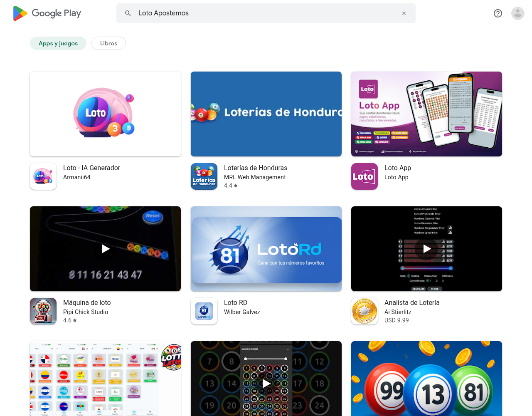Open Loto App purple icon
The height and width of the screenshot is (416, 532).
coord(365,176)
